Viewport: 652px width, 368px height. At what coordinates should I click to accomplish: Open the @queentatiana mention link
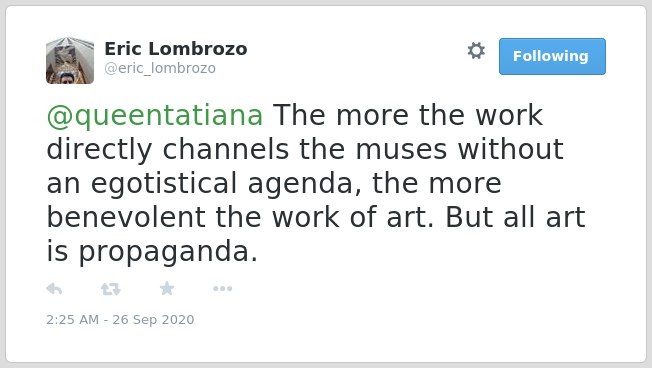pos(155,116)
